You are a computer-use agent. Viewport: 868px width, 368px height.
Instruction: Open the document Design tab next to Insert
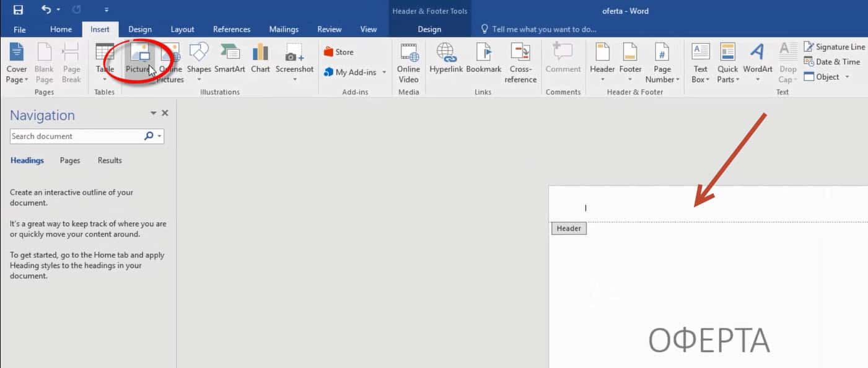(x=140, y=29)
